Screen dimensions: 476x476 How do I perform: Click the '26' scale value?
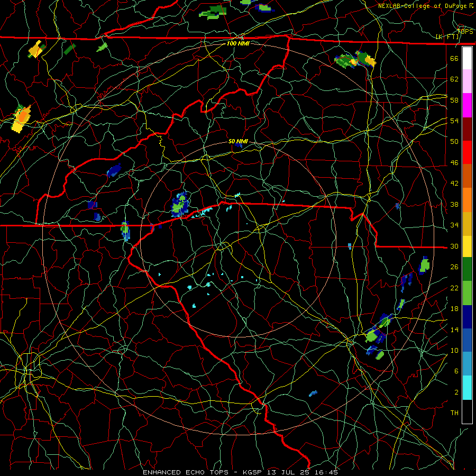454,267
